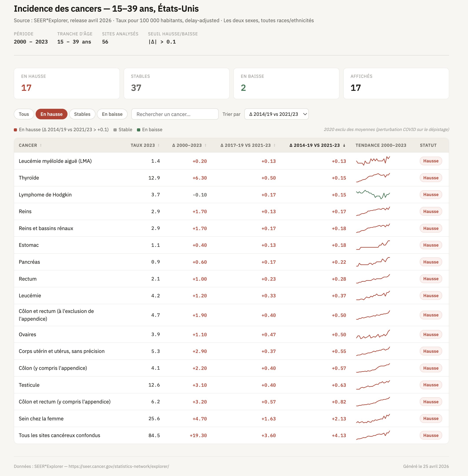Click the red En hausse legend swatch
Viewport: 468px width, 476px height.
(15, 130)
